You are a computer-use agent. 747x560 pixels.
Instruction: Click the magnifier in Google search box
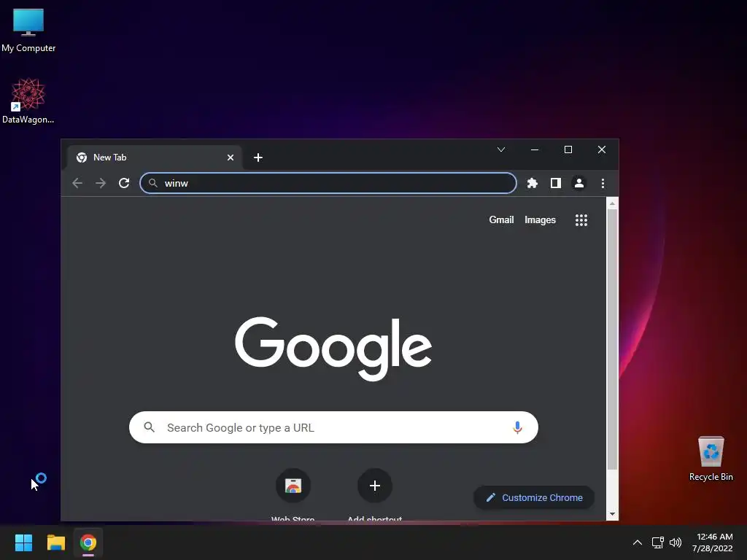149,427
